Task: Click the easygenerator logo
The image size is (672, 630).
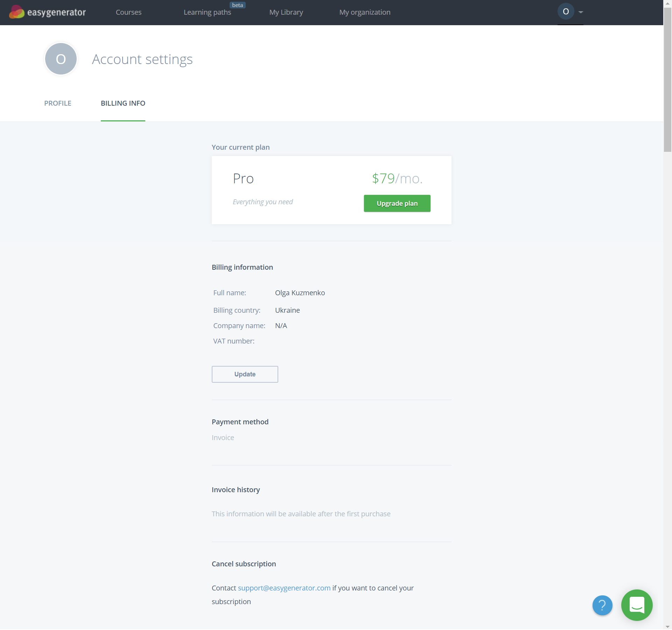Action: (47, 12)
